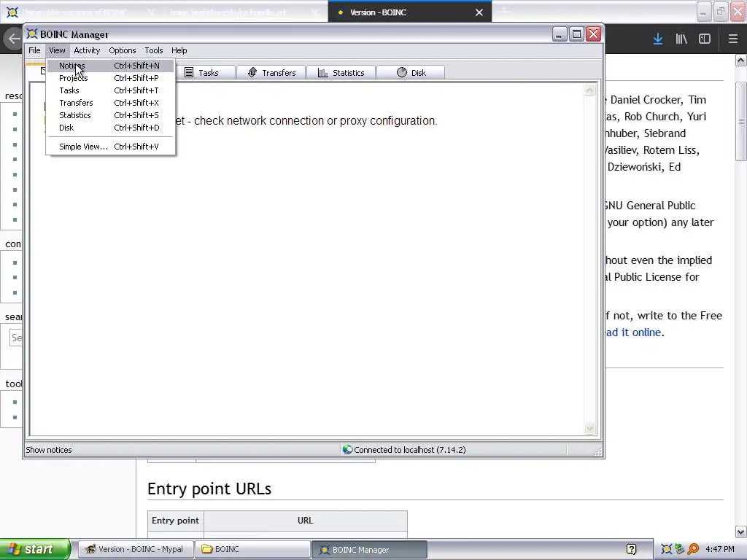747x560 pixels.
Task: Click the Tasks tab list icon
Action: pyautogui.click(x=189, y=72)
